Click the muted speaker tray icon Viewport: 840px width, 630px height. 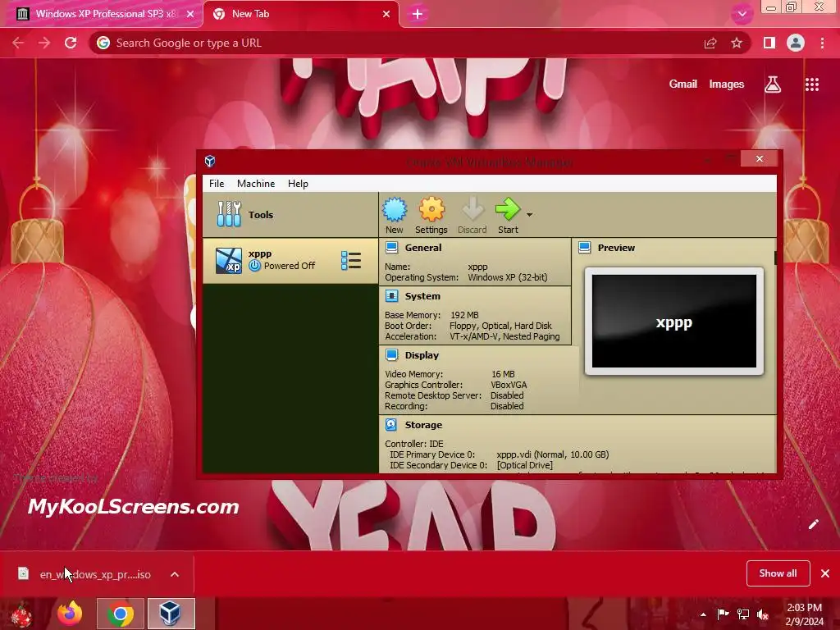pos(763,614)
